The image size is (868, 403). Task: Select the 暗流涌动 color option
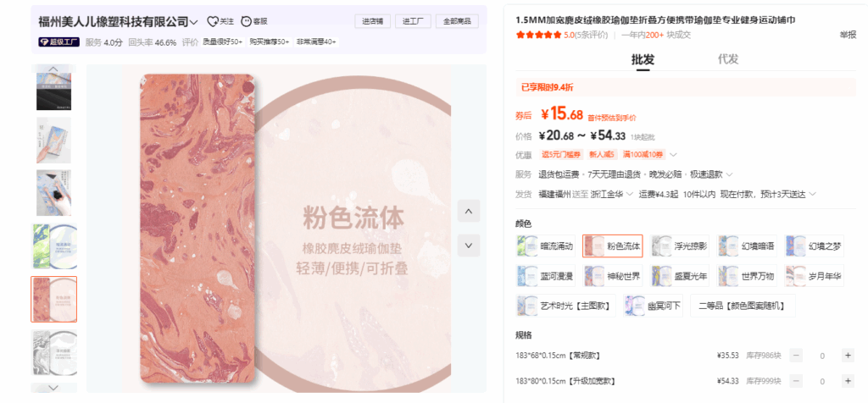(546, 246)
